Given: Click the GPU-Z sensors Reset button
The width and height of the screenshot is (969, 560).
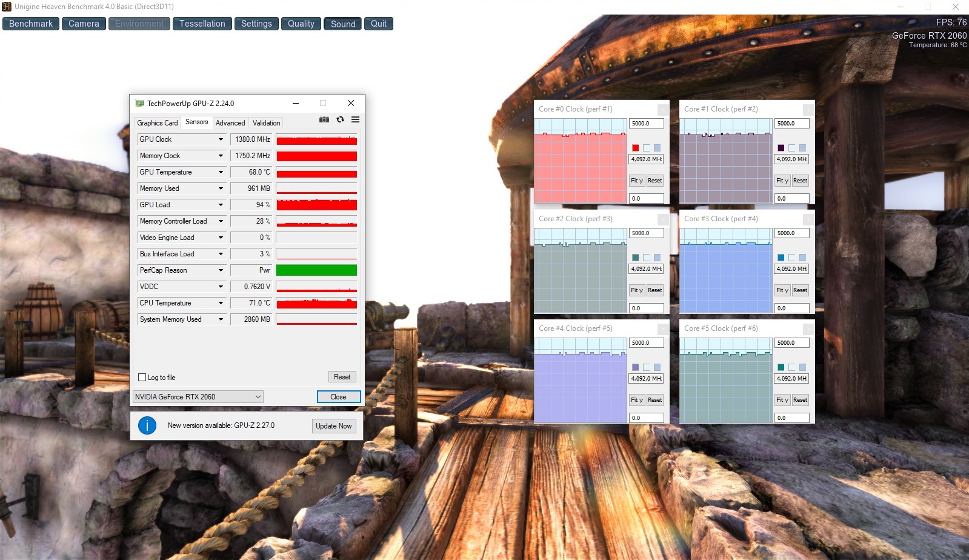Looking at the screenshot, I should click(x=342, y=377).
